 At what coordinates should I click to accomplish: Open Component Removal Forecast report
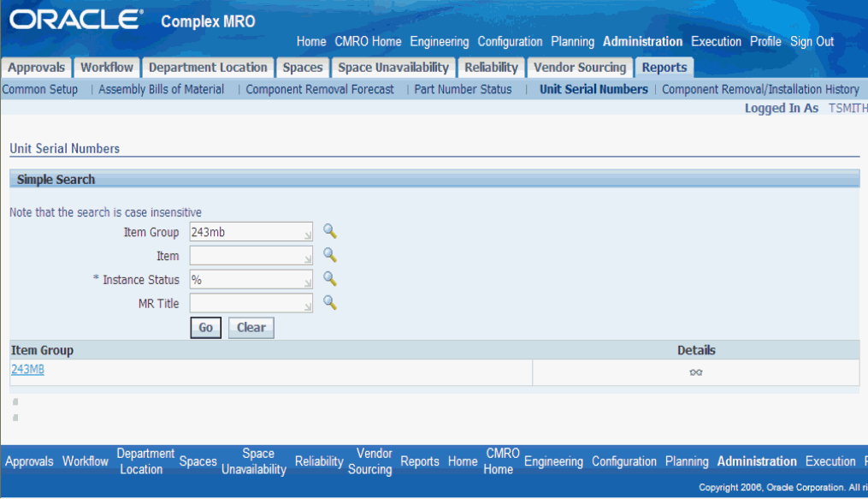[x=320, y=89]
